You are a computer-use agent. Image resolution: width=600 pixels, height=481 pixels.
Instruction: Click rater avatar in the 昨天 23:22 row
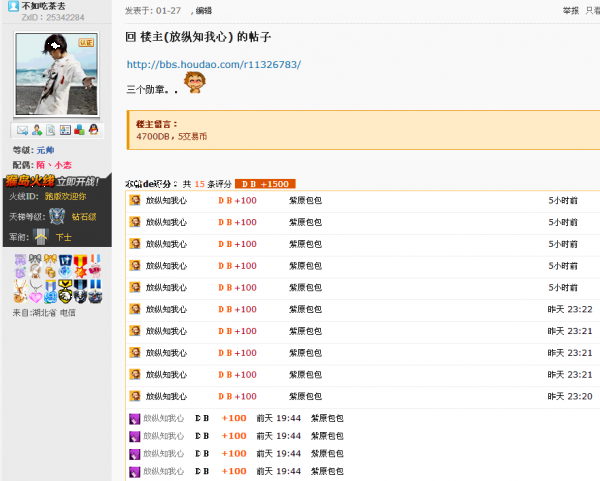click(135, 309)
